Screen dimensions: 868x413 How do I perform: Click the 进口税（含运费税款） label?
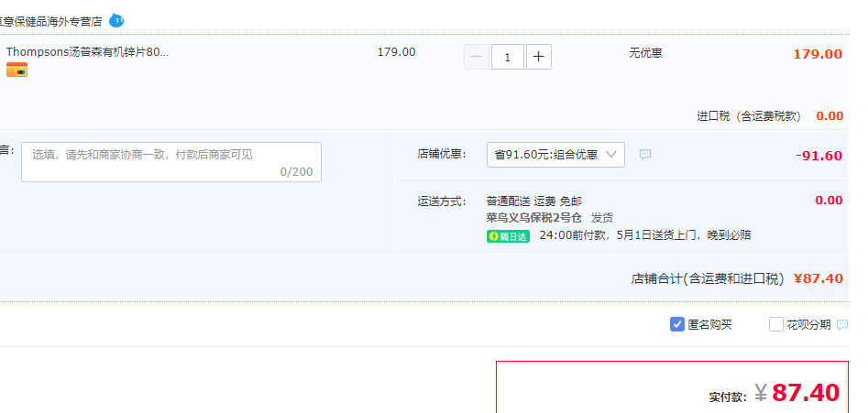click(x=749, y=116)
